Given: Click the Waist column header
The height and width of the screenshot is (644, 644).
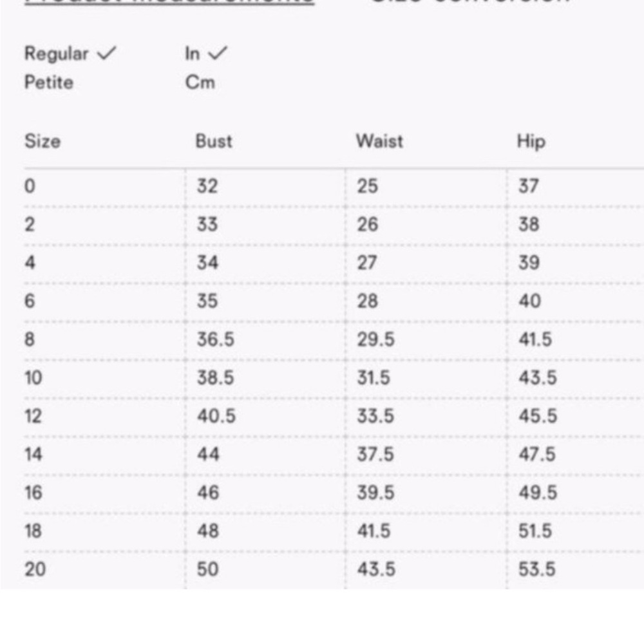Looking at the screenshot, I should 379,141.
